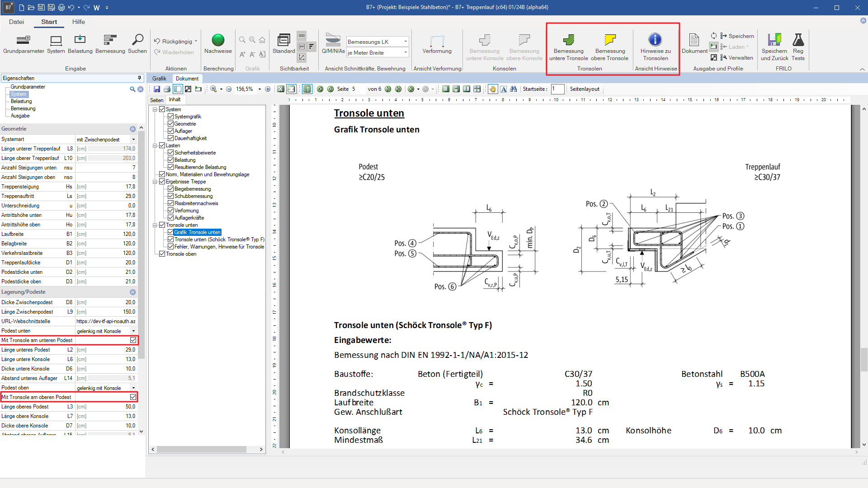The width and height of the screenshot is (868, 488).
Task: Open the Belastung input section
Action: point(80,44)
